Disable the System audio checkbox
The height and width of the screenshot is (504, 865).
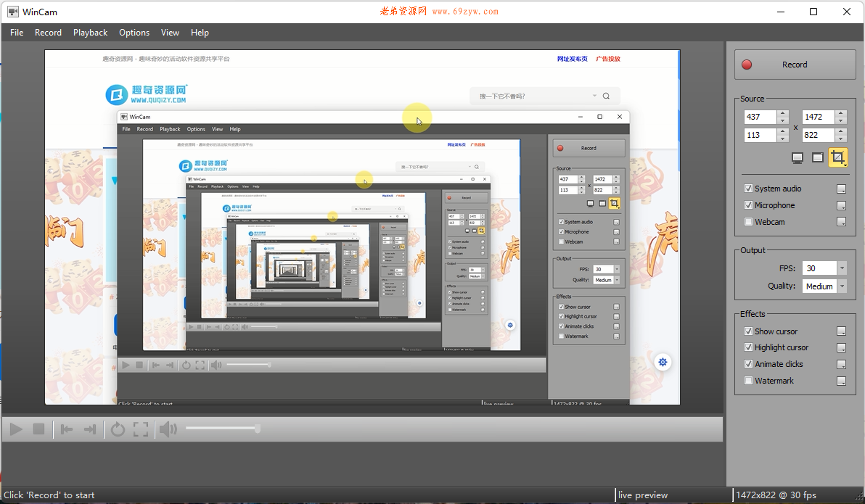pos(748,189)
